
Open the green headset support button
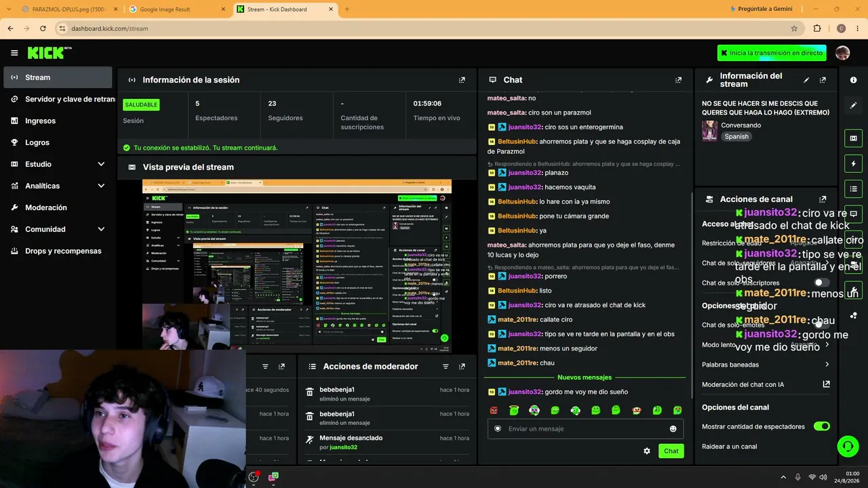[848, 446]
